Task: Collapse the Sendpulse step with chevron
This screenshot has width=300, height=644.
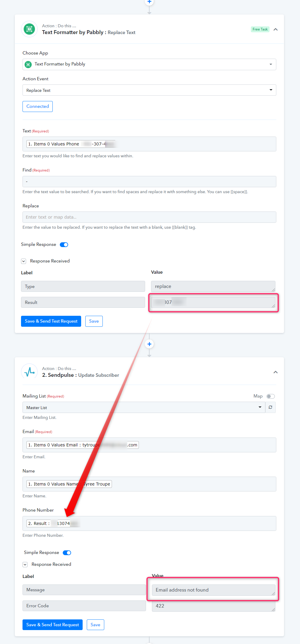Action: click(275, 372)
